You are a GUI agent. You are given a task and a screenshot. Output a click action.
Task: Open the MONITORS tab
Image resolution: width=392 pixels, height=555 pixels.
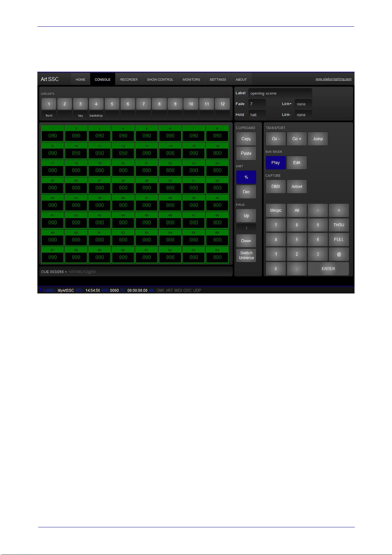[x=191, y=79]
